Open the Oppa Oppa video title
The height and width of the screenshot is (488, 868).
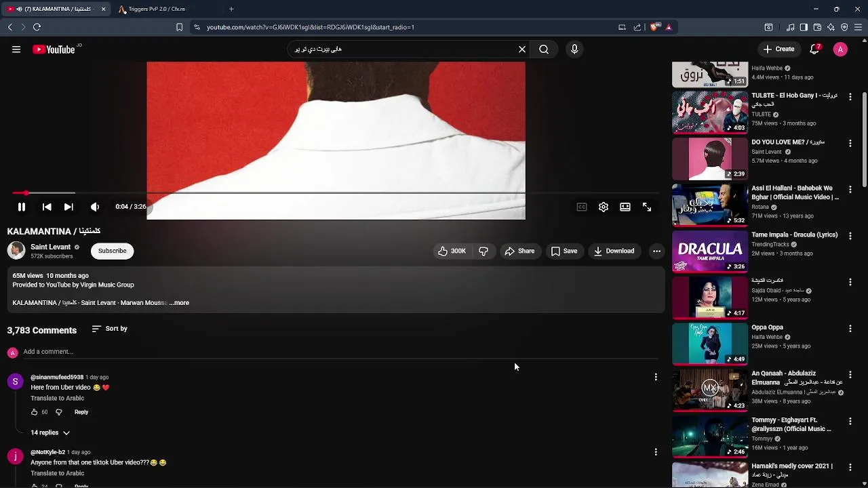click(x=767, y=327)
